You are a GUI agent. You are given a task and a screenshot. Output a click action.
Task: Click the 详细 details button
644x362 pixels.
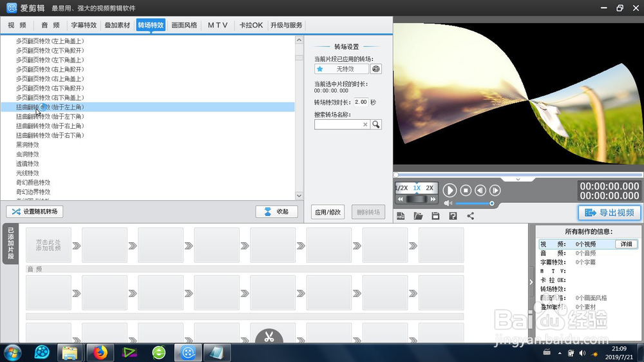[627, 244]
